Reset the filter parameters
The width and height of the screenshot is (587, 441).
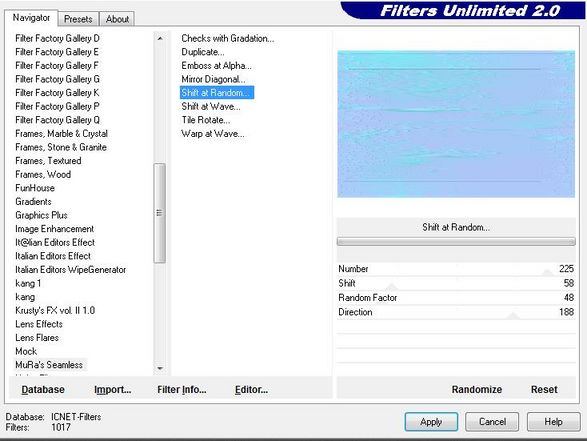tap(544, 390)
